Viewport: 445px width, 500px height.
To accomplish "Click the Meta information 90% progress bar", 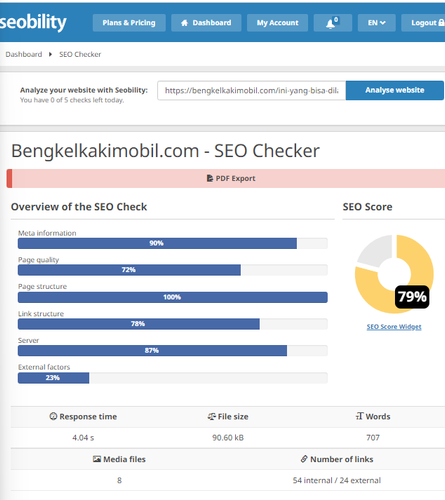I will (x=173, y=243).
